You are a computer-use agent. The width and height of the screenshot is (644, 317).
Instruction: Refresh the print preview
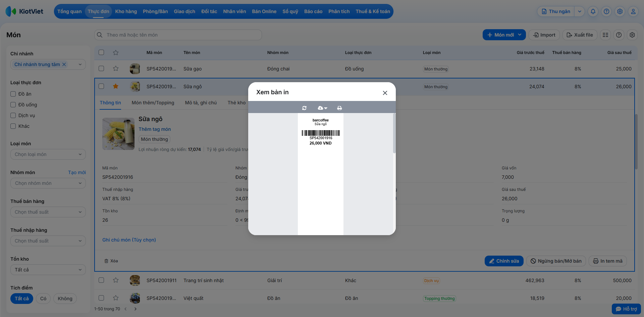pyautogui.click(x=304, y=108)
